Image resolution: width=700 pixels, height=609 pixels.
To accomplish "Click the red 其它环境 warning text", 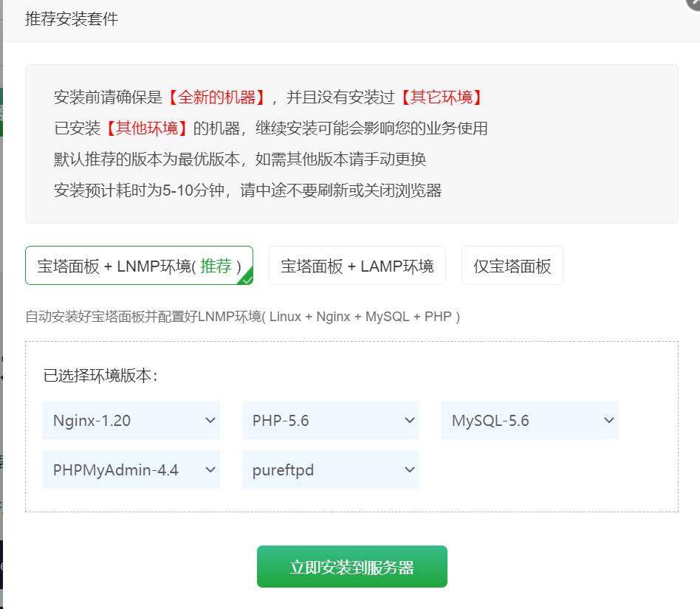I will point(441,97).
